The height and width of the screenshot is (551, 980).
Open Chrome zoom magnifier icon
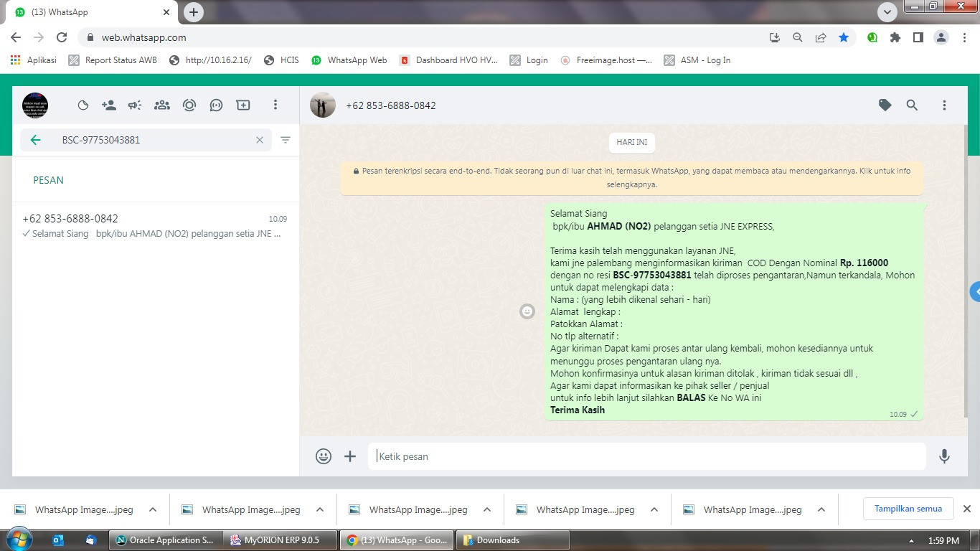pyautogui.click(x=798, y=37)
